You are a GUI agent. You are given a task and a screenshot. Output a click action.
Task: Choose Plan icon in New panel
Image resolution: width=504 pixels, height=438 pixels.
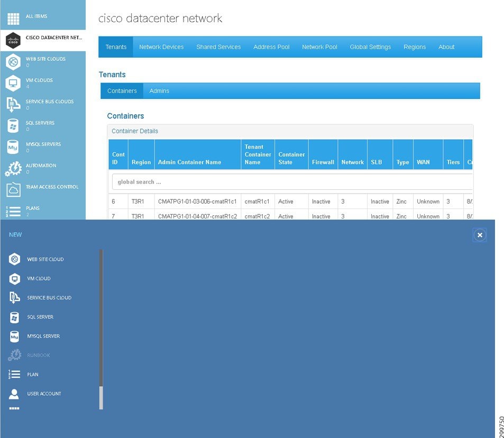coord(14,375)
